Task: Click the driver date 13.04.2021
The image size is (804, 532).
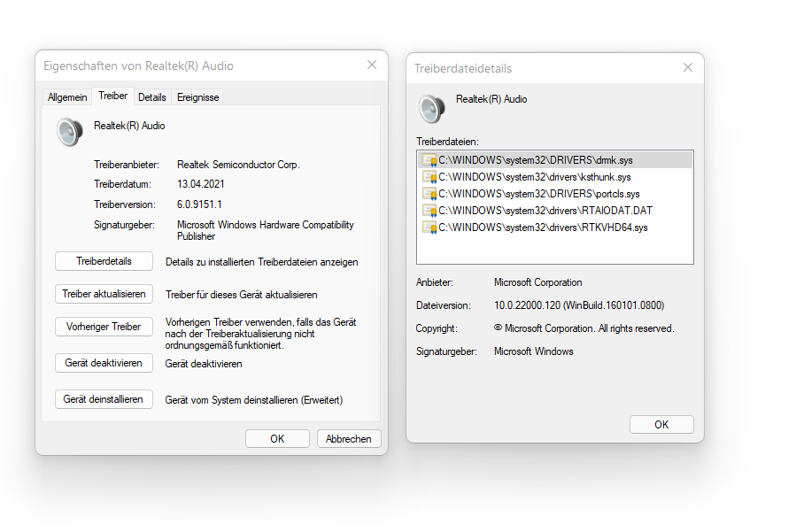Action: click(200, 184)
